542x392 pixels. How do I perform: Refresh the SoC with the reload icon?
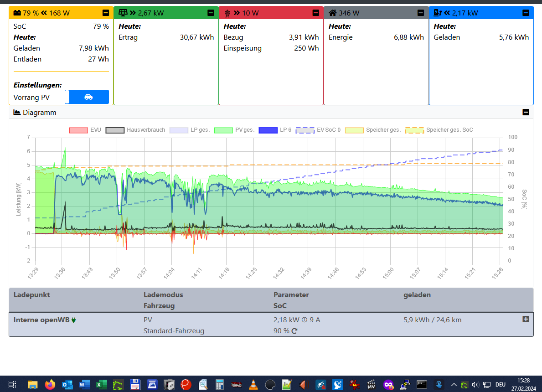(294, 331)
